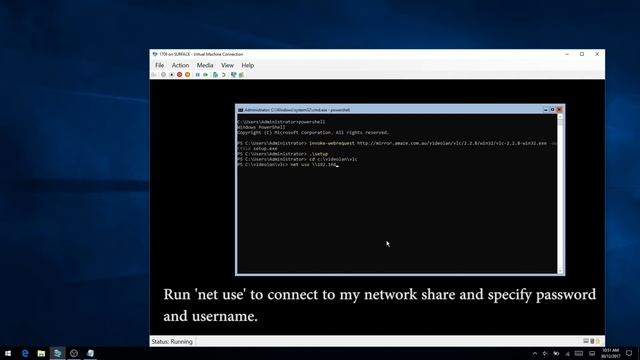The image size is (640, 360).
Task: Open the File menu
Action: click(160, 65)
